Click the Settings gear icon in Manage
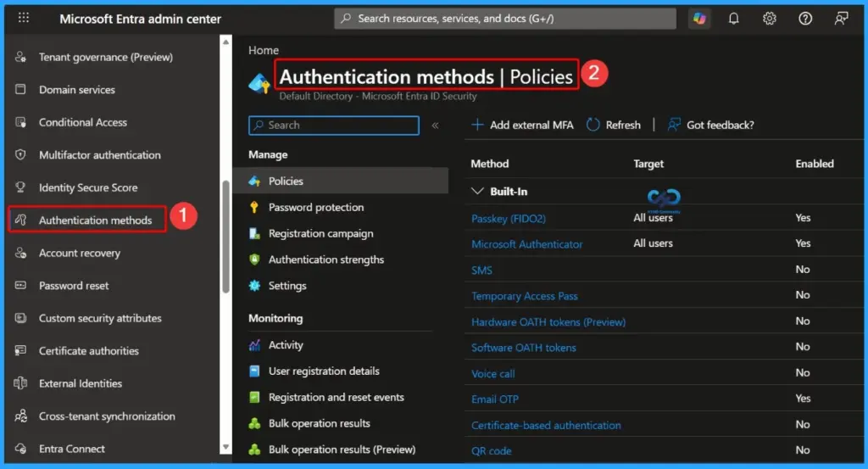This screenshot has width=868, height=469. coord(254,286)
